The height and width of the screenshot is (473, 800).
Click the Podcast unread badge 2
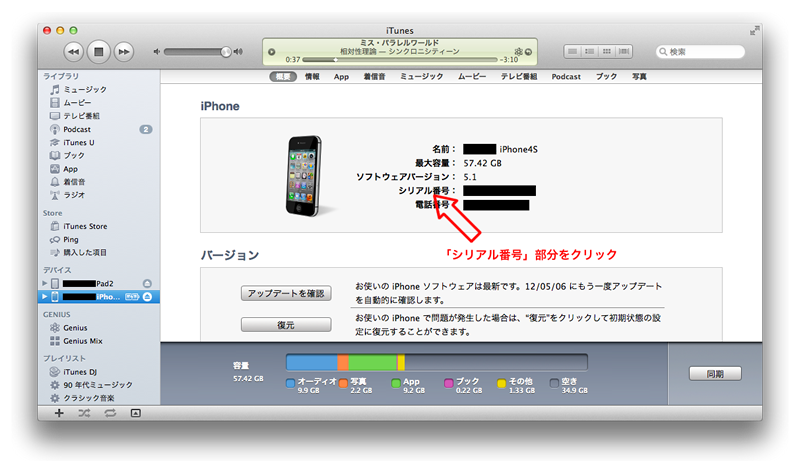pos(146,129)
